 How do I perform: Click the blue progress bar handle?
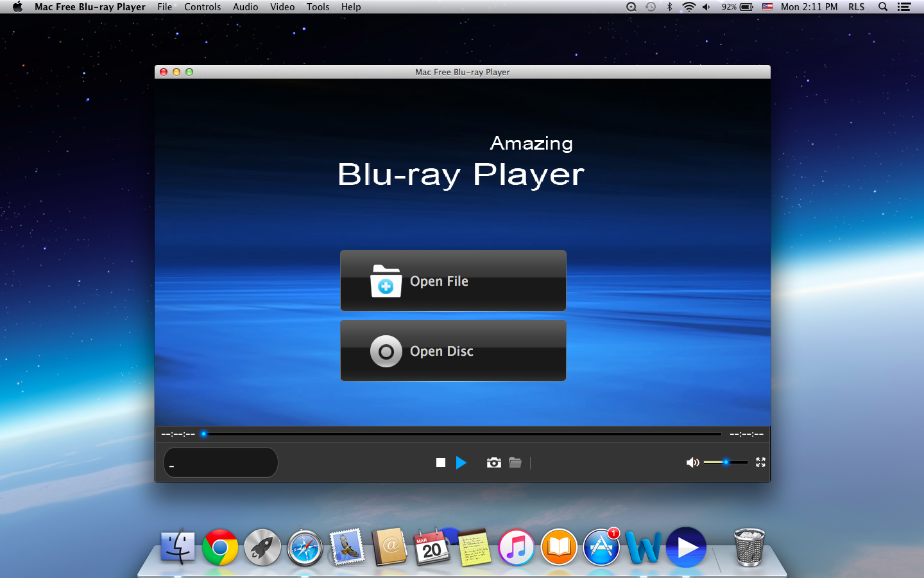(203, 434)
